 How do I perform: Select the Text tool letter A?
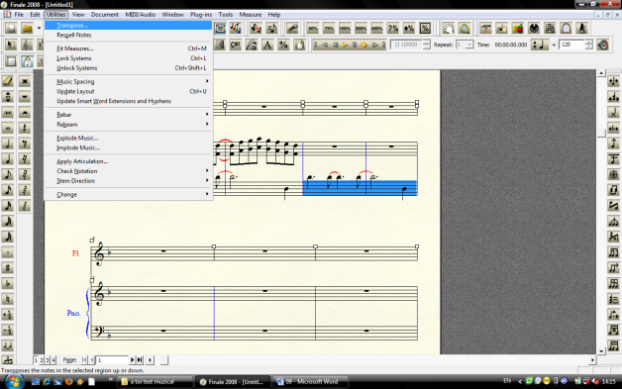(x=267, y=45)
